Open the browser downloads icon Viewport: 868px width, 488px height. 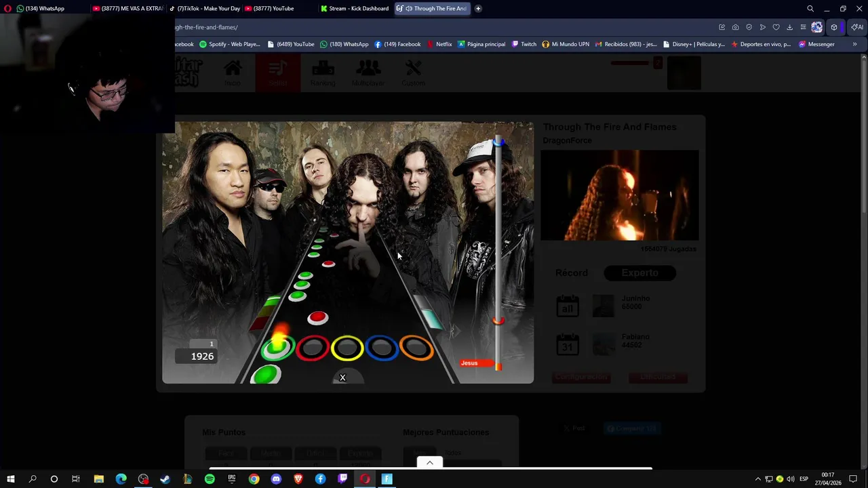pos(789,27)
